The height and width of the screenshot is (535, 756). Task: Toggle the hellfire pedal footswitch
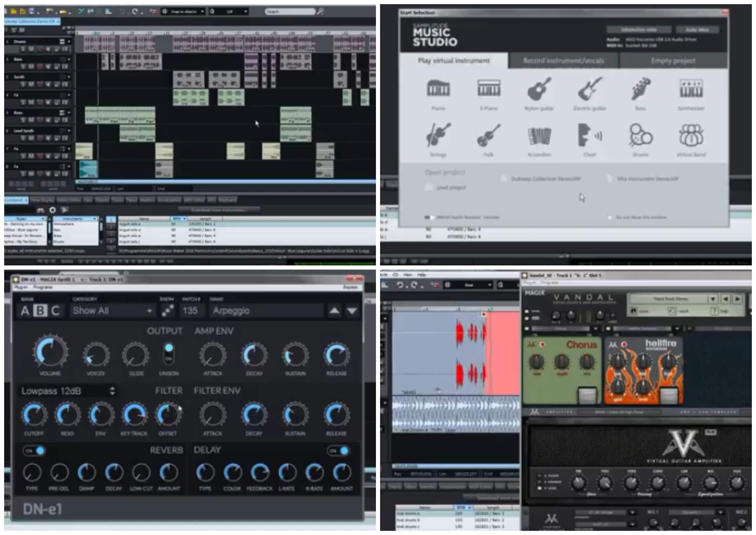tap(668, 395)
